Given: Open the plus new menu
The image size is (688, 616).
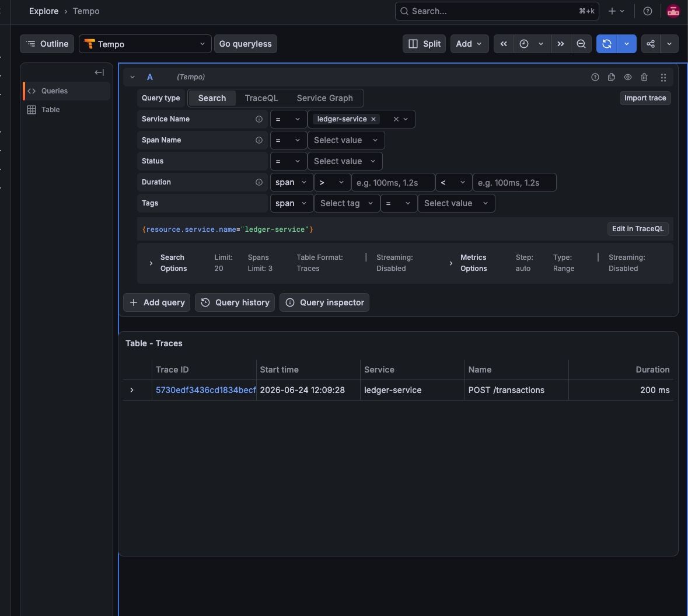Looking at the screenshot, I should (616, 12).
